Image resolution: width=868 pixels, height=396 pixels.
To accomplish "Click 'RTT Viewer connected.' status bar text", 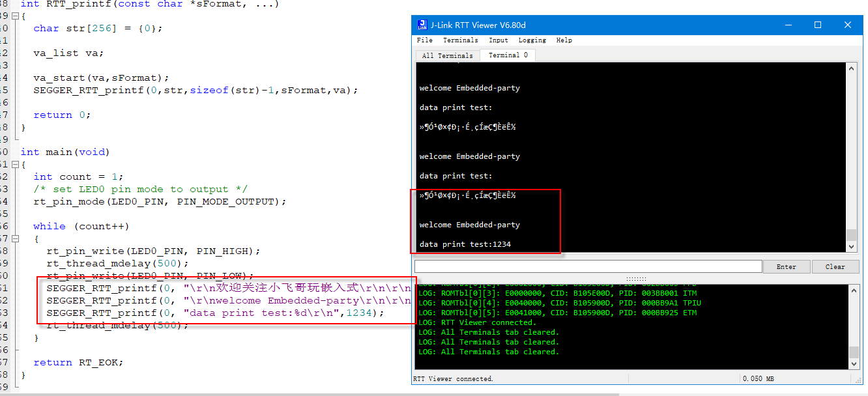I will click(x=453, y=378).
